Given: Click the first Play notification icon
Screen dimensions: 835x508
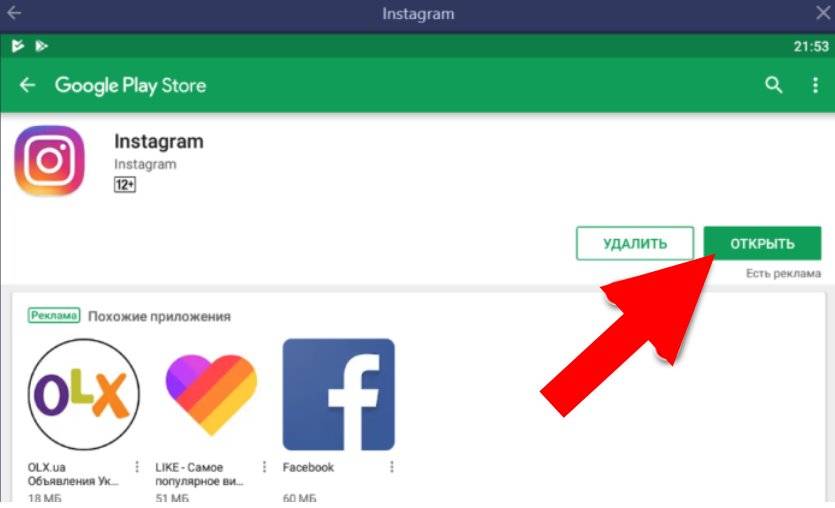Looking at the screenshot, I should point(18,46).
